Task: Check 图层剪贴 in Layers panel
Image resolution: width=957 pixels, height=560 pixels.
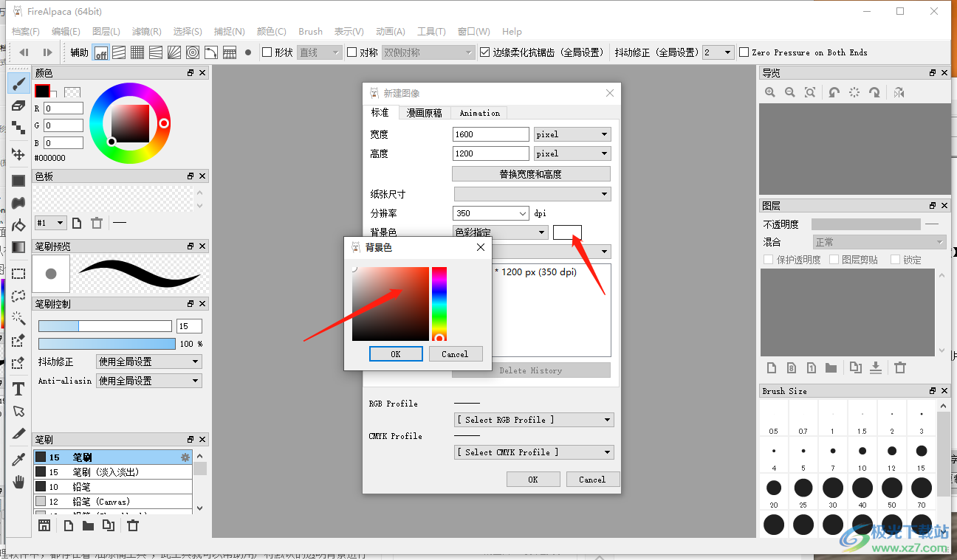Action: [x=834, y=260]
